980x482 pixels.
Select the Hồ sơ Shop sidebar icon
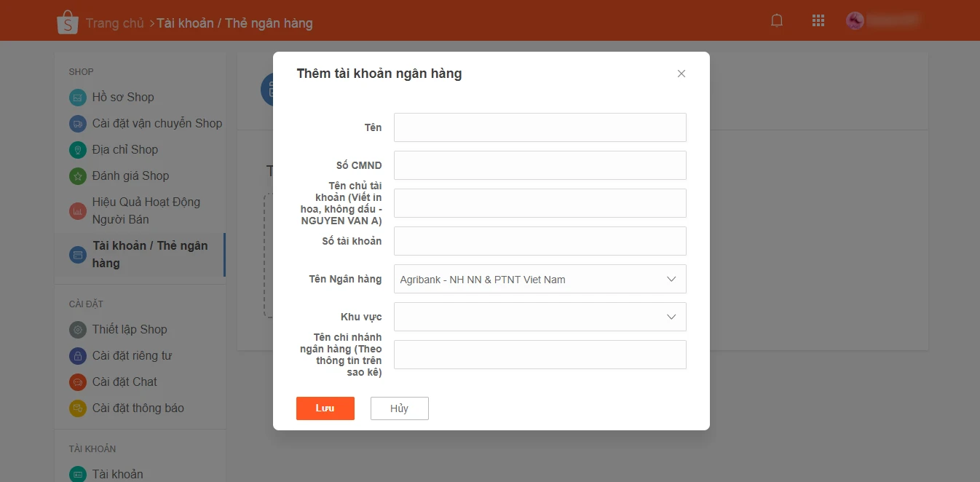[x=77, y=97]
